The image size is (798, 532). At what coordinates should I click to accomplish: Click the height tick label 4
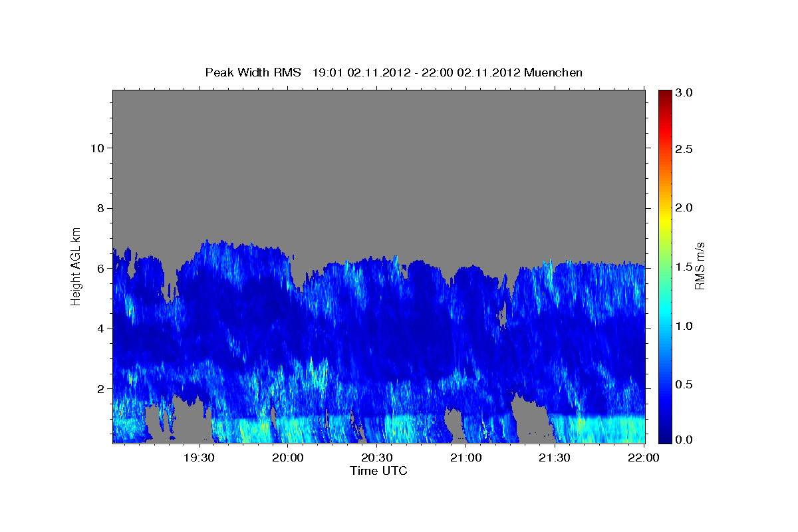point(100,329)
